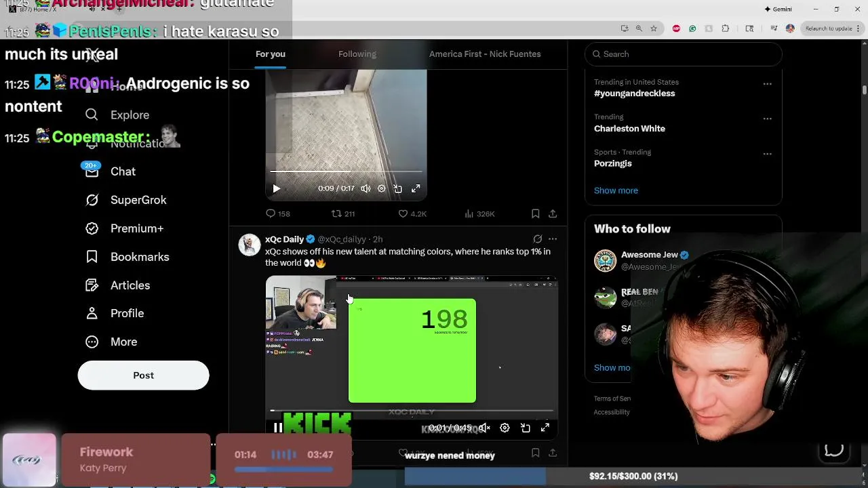868x488 pixels.
Task: Seek on xQc Daily video progress bar
Action: (412, 411)
